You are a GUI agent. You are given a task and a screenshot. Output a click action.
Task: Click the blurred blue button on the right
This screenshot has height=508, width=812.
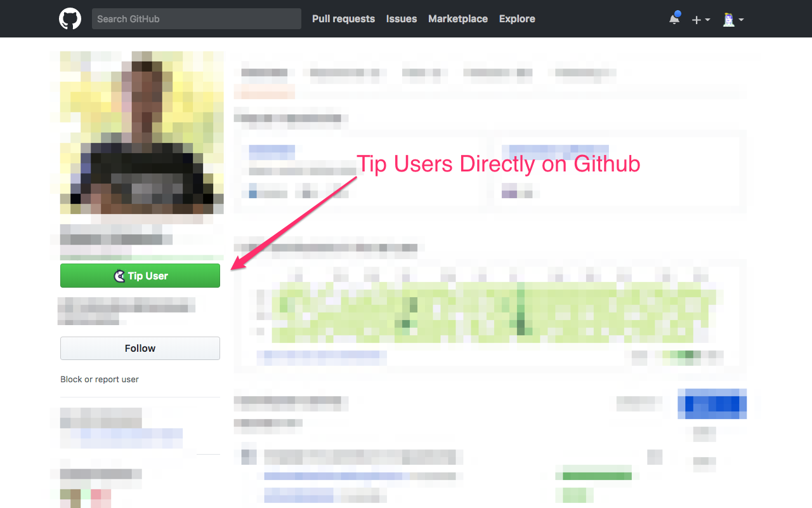click(712, 404)
